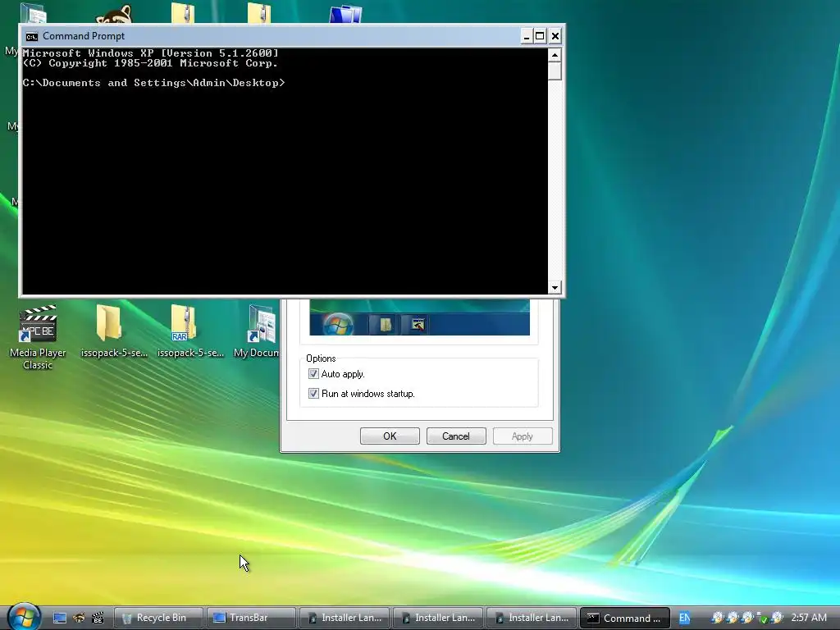Switch to Command Prompt taskbar button

624,619
